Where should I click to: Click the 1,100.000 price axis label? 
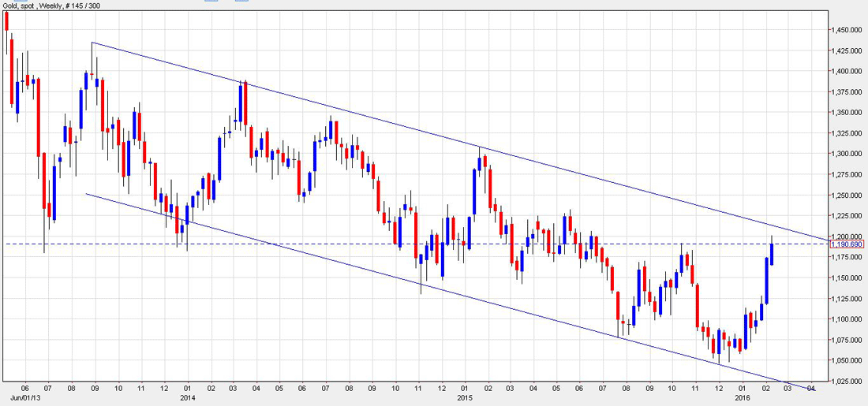[x=847, y=319]
